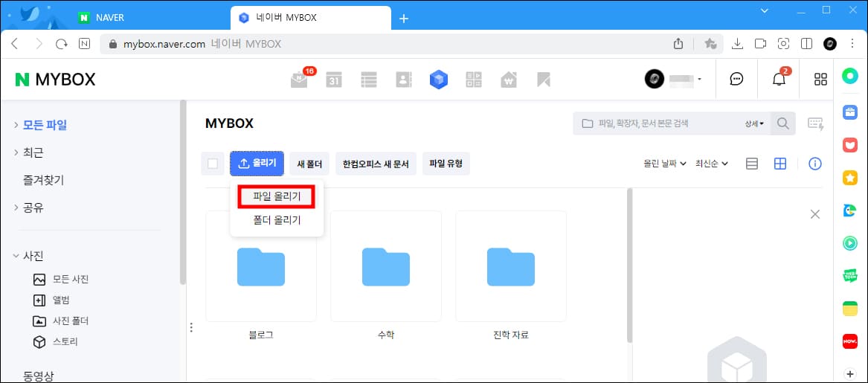This screenshot has width=868, height=383.
Task: Click the 파일 유형 filter button
Action: click(x=446, y=164)
